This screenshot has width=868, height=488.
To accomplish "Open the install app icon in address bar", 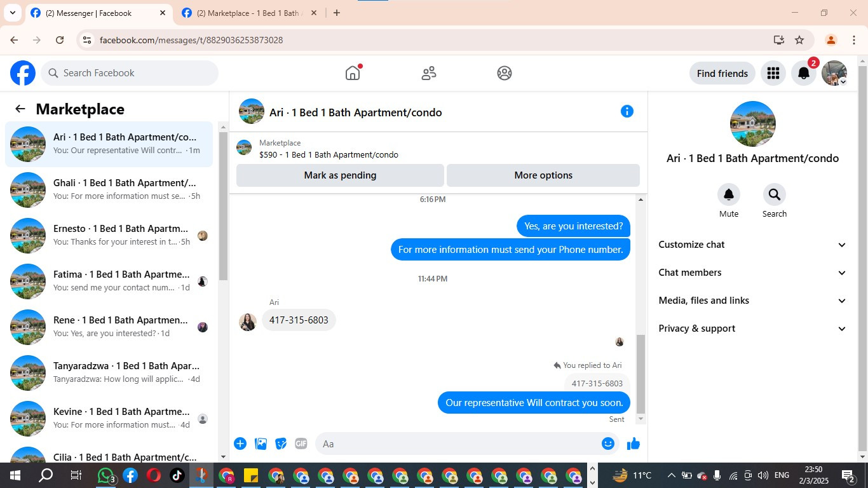I will point(779,40).
